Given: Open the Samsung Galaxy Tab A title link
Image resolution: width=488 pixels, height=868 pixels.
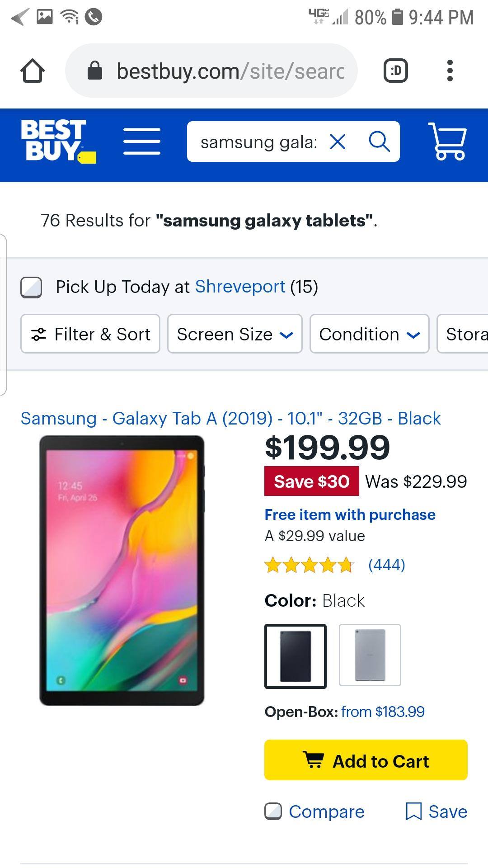Looking at the screenshot, I should (x=230, y=418).
